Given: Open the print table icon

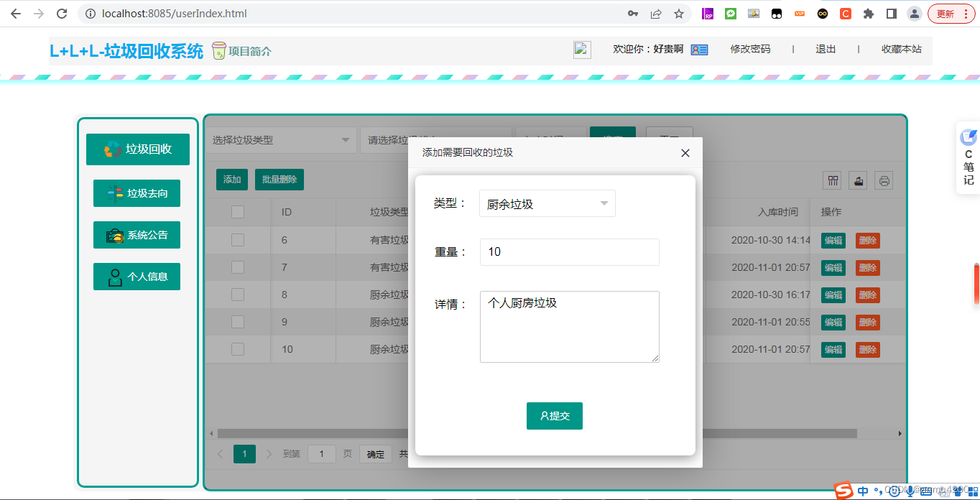Looking at the screenshot, I should click(884, 180).
